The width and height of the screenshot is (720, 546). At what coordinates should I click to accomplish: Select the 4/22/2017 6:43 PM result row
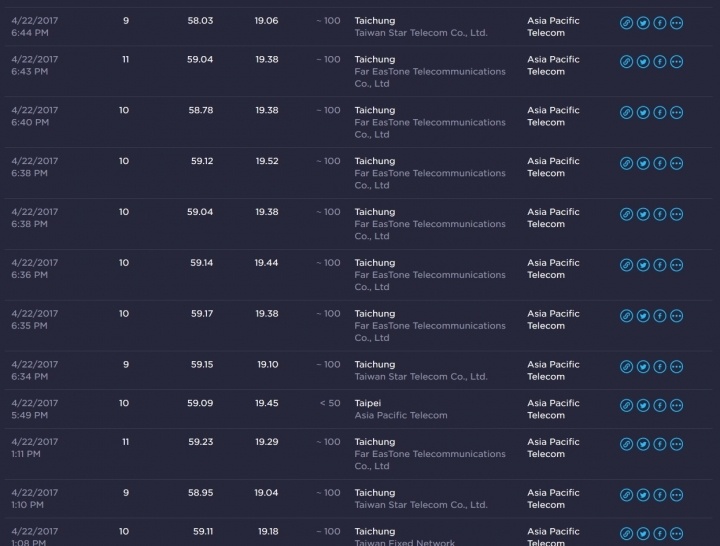[358, 71]
